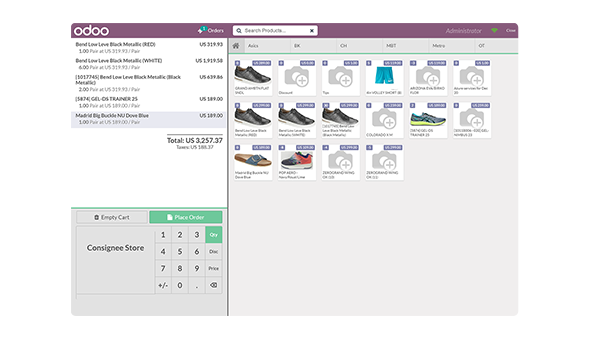590x360 pixels.
Task: Tap the decimal point key
Action: [x=197, y=286]
